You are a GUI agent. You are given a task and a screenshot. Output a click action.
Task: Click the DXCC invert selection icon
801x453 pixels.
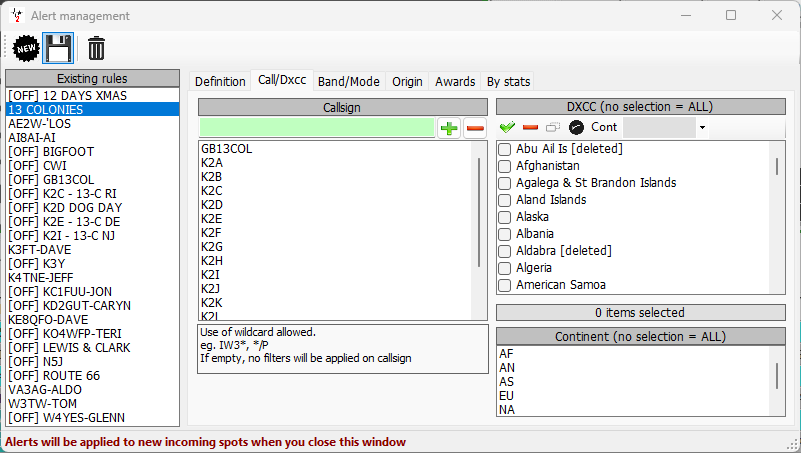pyautogui.click(x=553, y=127)
